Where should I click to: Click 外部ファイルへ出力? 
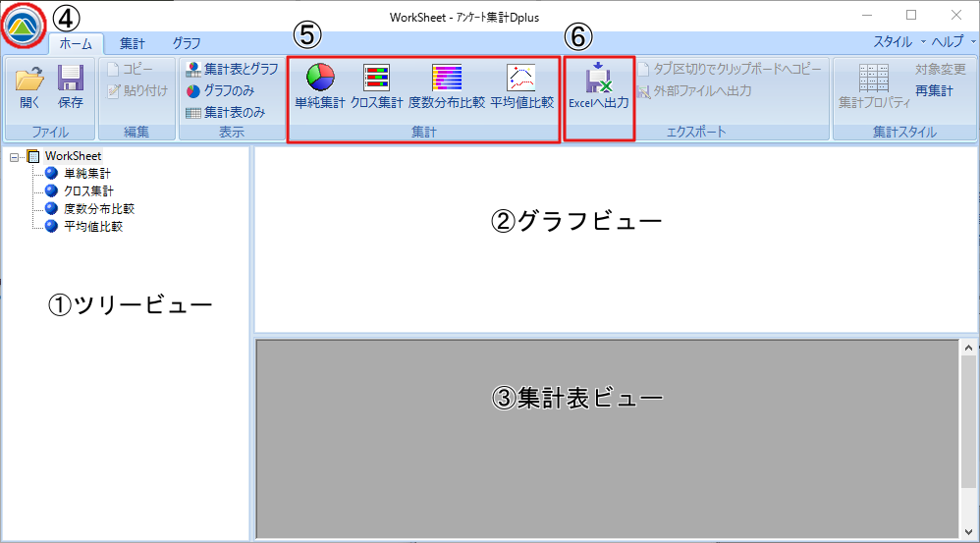pyautogui.click(x=694, y=91)
